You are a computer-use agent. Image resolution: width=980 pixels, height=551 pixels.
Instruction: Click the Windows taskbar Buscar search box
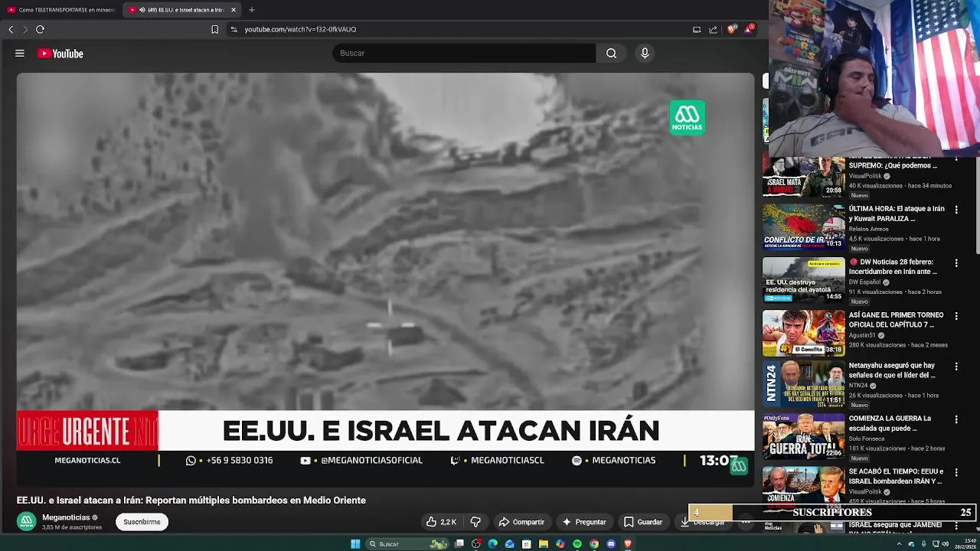click(407, 544)
